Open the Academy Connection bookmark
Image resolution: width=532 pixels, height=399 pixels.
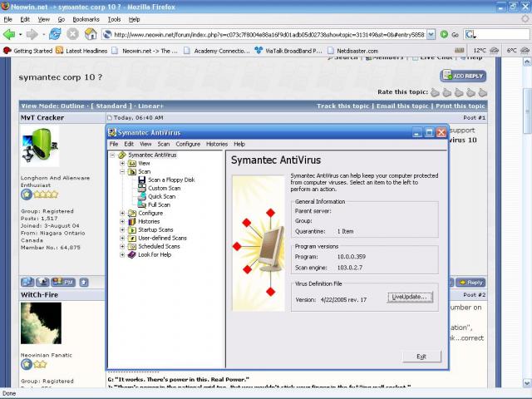(217, 51)
